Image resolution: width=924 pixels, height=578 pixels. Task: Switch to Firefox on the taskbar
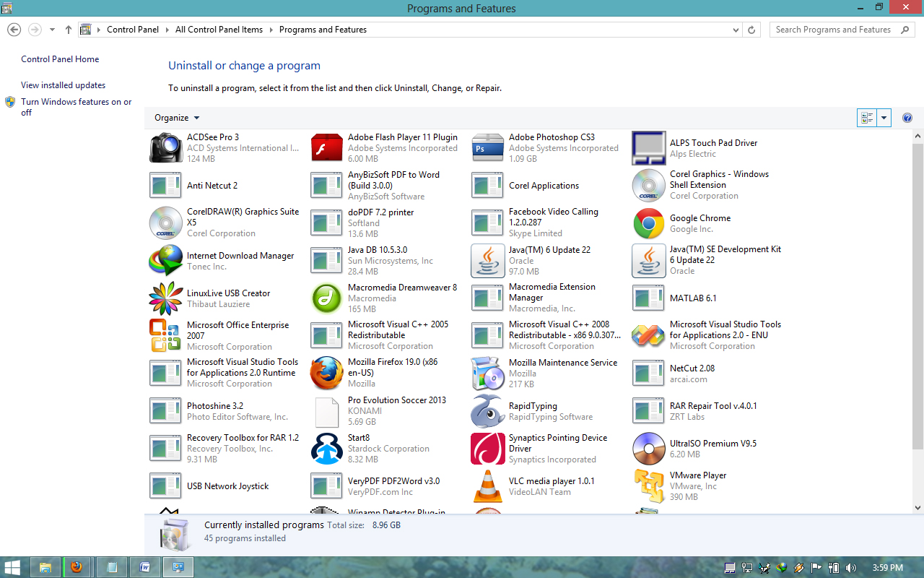(x=77, y=567)
